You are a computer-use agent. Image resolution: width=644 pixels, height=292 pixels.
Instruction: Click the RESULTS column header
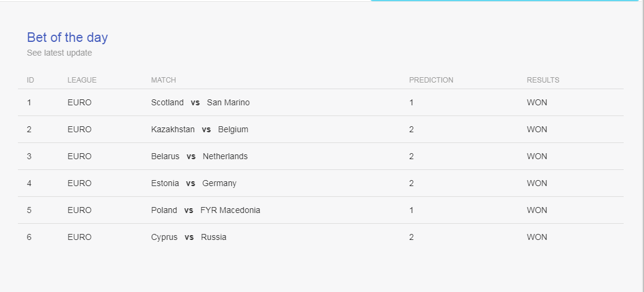543,80
